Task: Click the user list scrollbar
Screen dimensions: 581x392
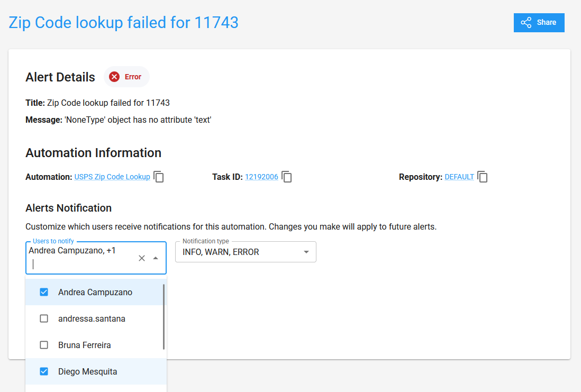Action: 164,316
